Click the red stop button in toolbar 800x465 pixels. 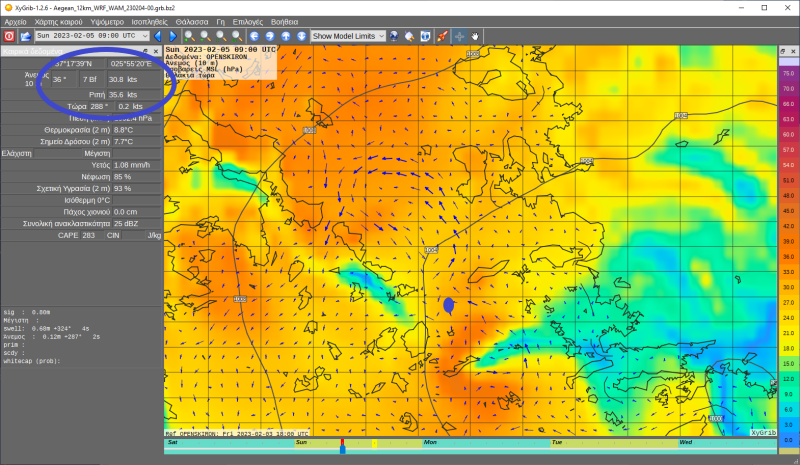[x=8, y=36]
